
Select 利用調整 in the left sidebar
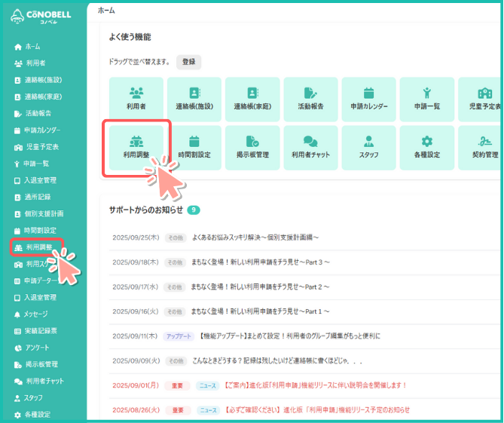click(x=40, y=247)
